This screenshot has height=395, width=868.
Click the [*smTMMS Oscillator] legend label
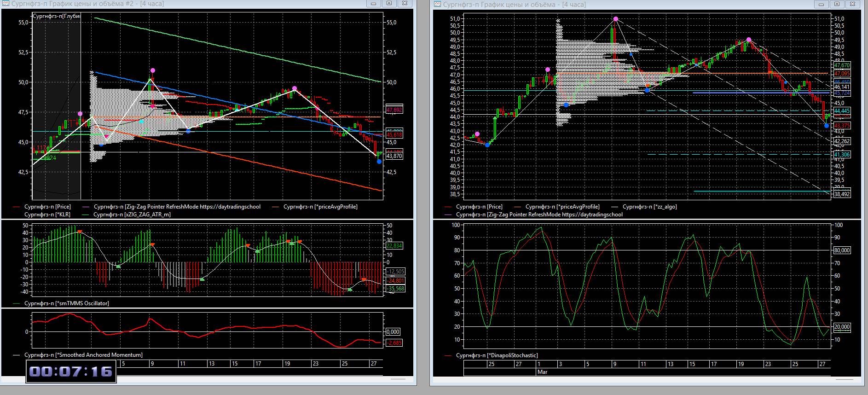[66, 303]
